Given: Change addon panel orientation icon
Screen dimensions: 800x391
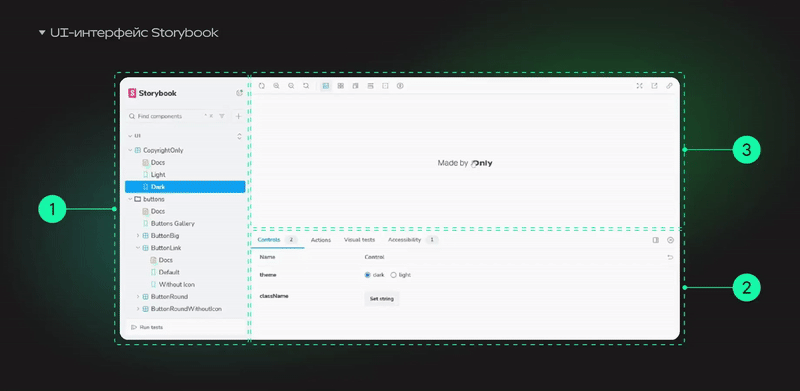Looking at the screenshot, I should coord(656,240).
